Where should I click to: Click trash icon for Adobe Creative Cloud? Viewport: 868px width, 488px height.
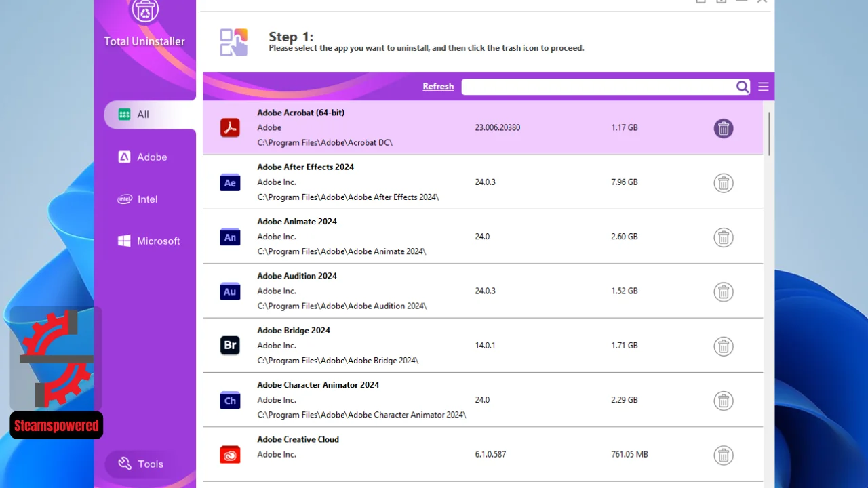[x=724, y=455]
